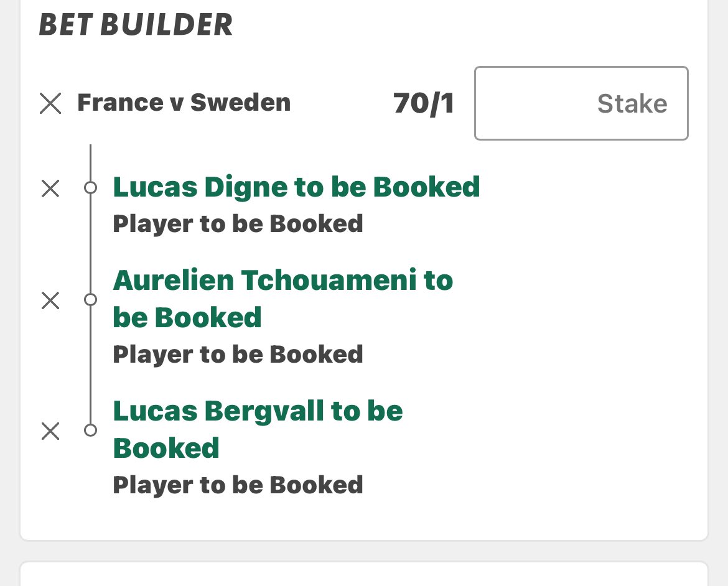Open Aurelien Tchouameni to be Booked selection
The height and width of the screenshot is (586, 728).
pos(282,299)
